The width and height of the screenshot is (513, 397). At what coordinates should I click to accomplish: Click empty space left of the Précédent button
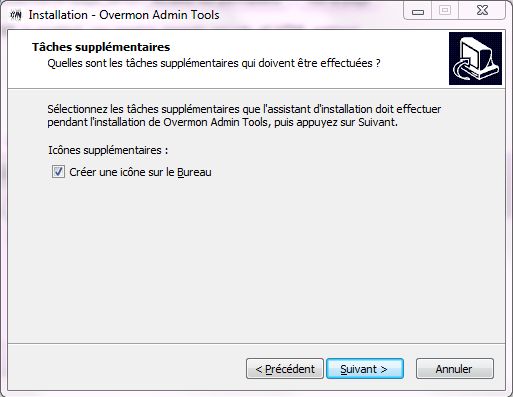127,369
